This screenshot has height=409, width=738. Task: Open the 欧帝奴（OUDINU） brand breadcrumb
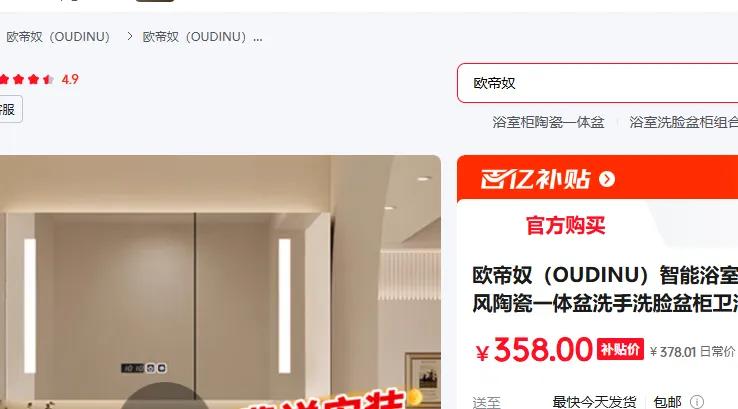[58, 37]
